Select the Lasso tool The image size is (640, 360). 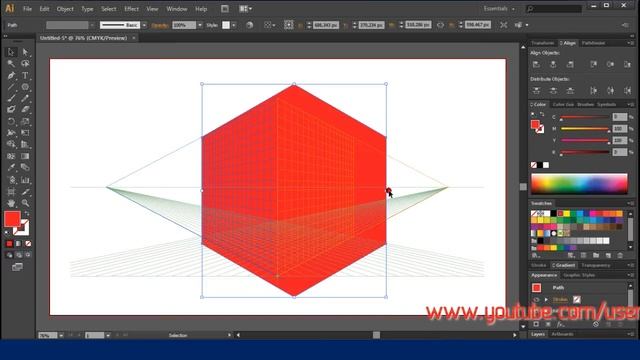(x=25, y=64)
